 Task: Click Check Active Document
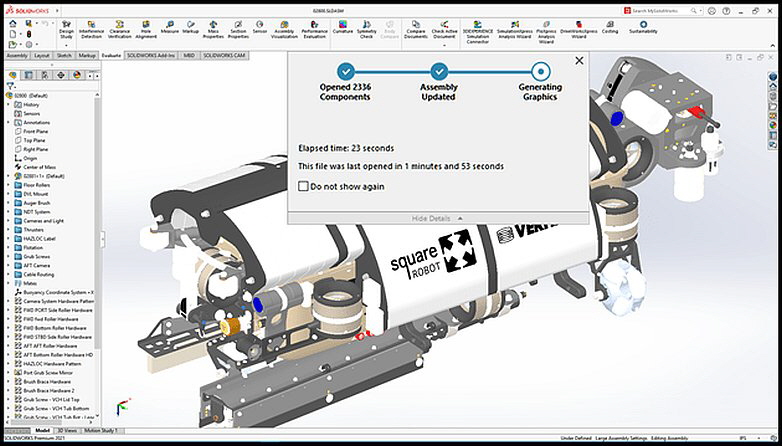(x=444, y=29)
